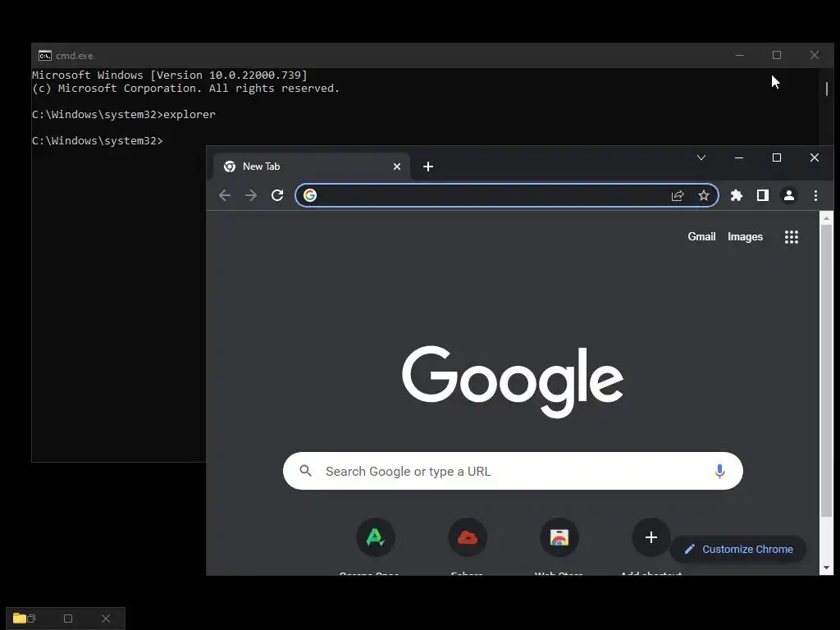Click cmd.exe scrollbar thumb
840x630 pixels.
click(x=827, y=89)
